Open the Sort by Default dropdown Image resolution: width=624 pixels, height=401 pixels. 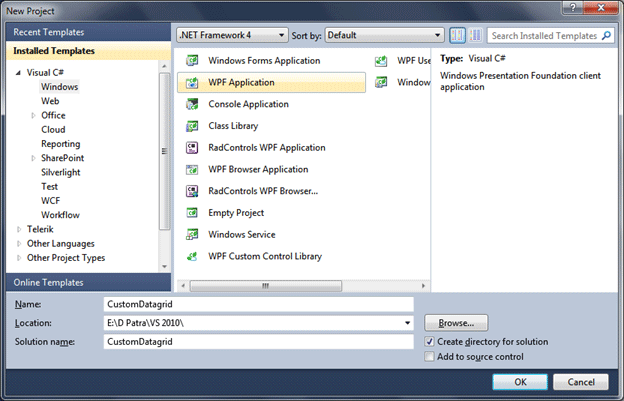[x=384, y=35]
